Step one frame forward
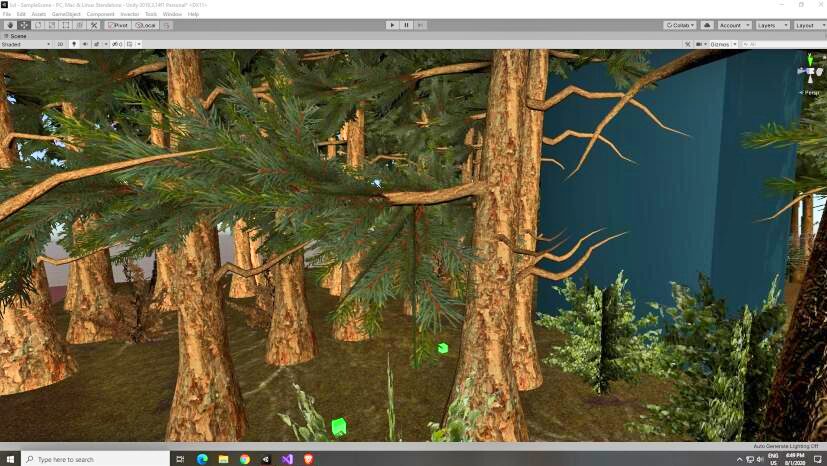 coord(420,25)
